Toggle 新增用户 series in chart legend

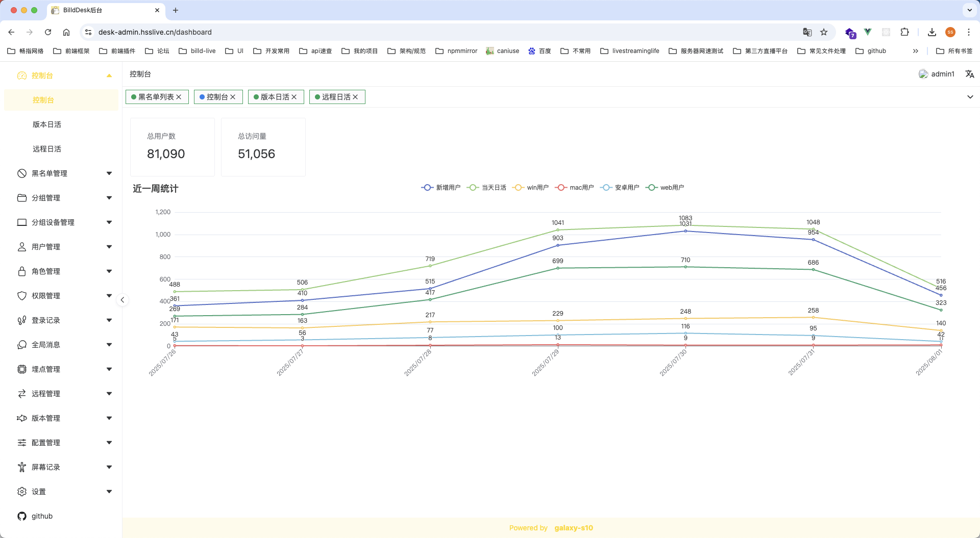tap(441, 188)
